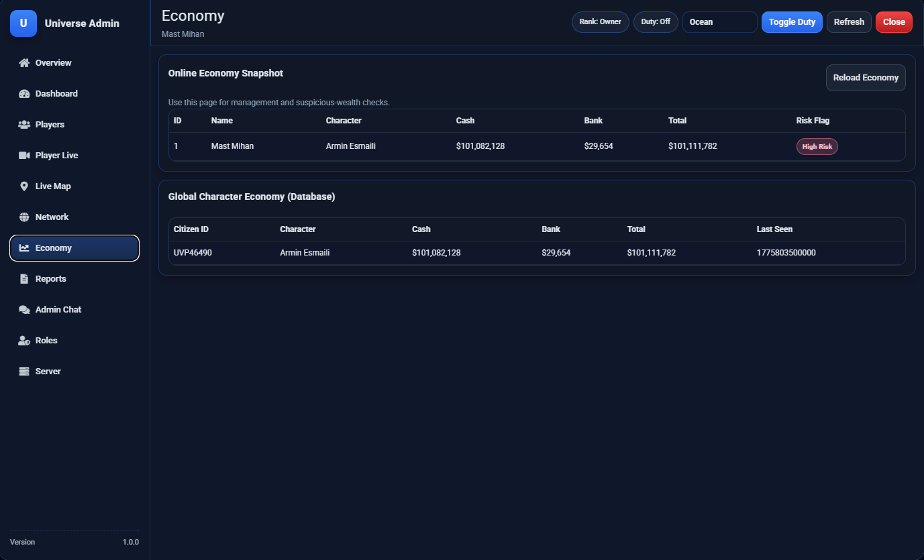The image size is (924, 560).
Task: Click the blue U logo
Action: click(x=23, y=23)
